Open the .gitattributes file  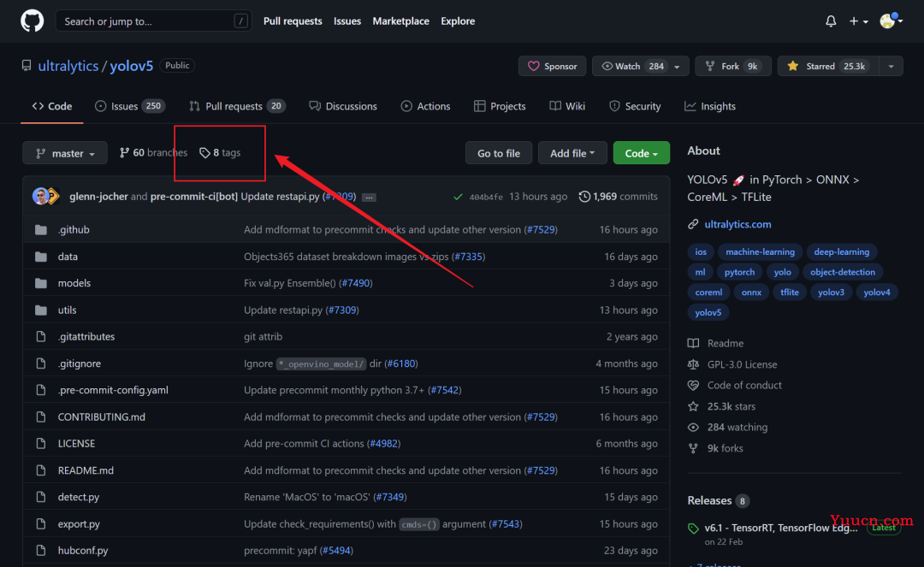(86, 337)
